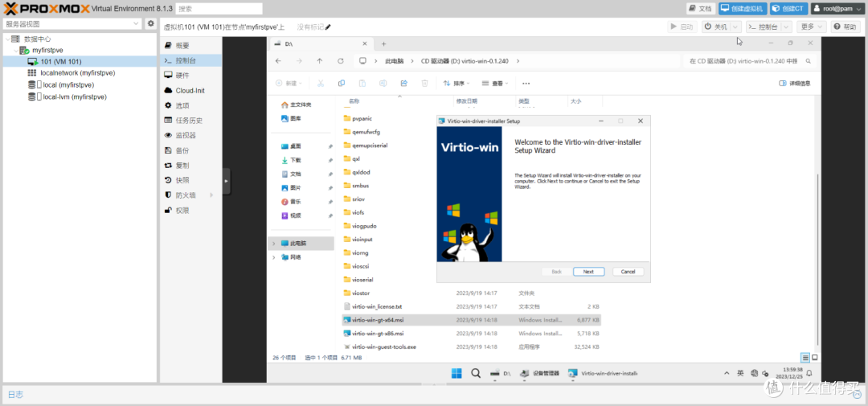This screenshot has height=406, width=868.
Task: Open a new Explorer tab with plus
Action: (x=383, y=43)
